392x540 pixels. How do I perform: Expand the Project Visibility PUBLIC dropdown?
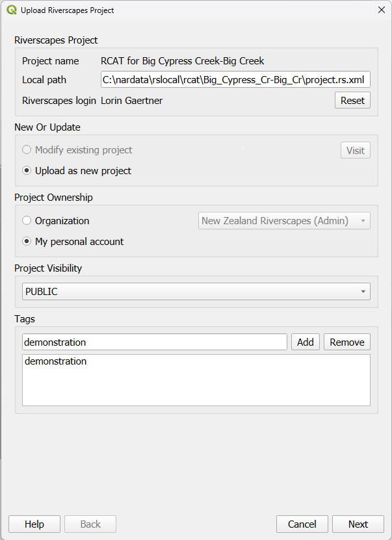pos(196,292)
